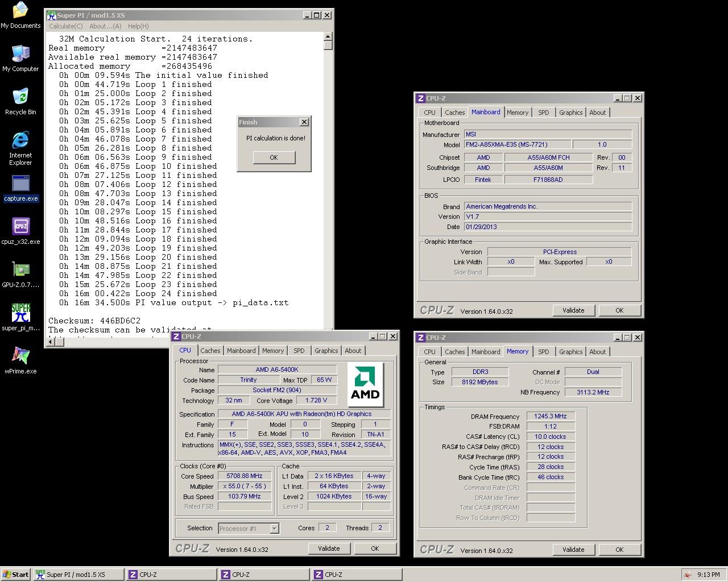Click Validate in CPU-Z Memory window
728x582 pixels.
click(x=573, y=550)
